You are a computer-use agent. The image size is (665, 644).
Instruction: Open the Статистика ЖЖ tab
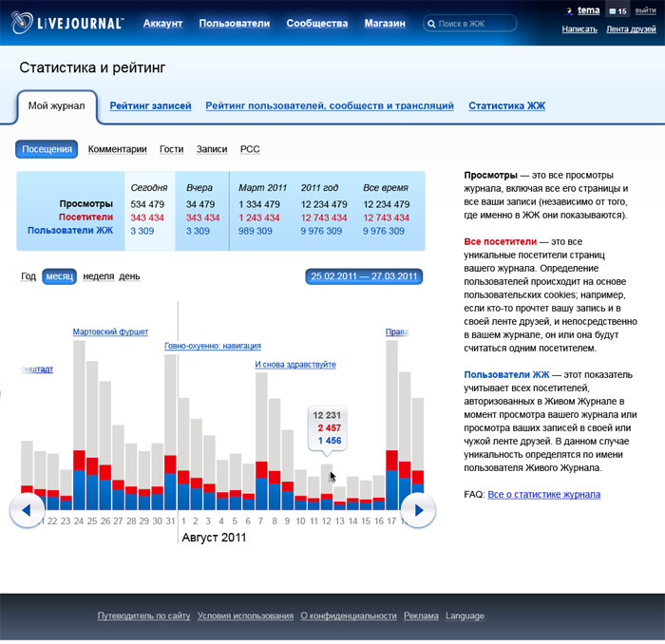click(506, 106)
